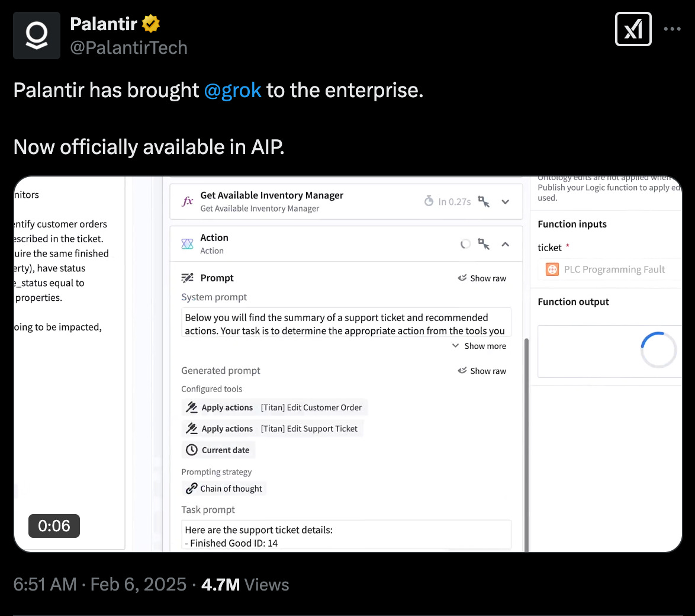Collapse the Action block chevron
This screenshot has width=695, height=616.
[506, 244]
